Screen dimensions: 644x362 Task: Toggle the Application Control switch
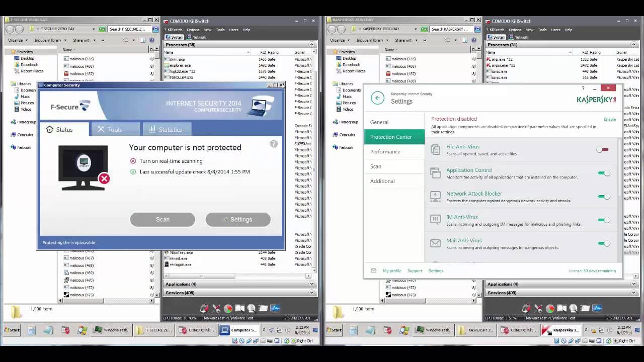pos(604,173)
